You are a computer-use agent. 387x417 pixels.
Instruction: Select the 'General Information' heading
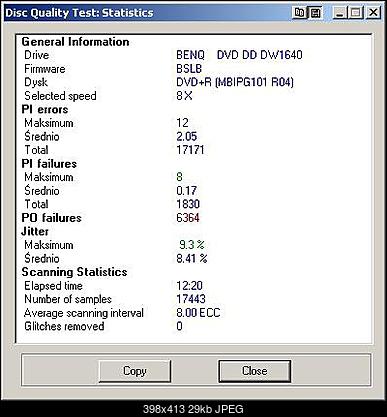[x=75, y=42]
